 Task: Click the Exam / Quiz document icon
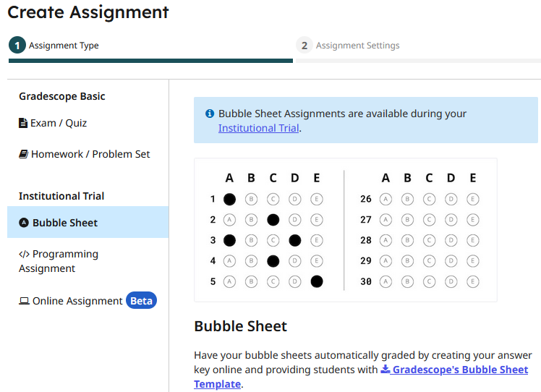pos(23,123)
